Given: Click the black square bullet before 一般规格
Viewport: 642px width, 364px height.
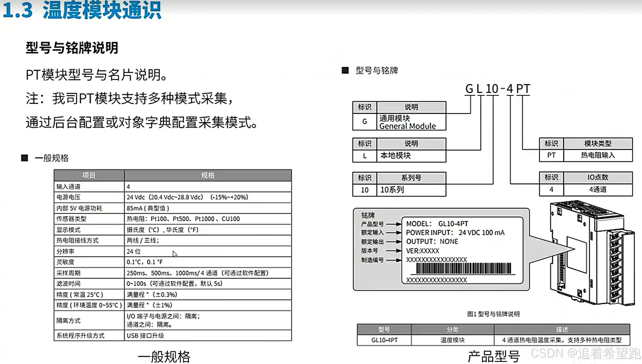Looking at the screenshot, I should (25, 158).
